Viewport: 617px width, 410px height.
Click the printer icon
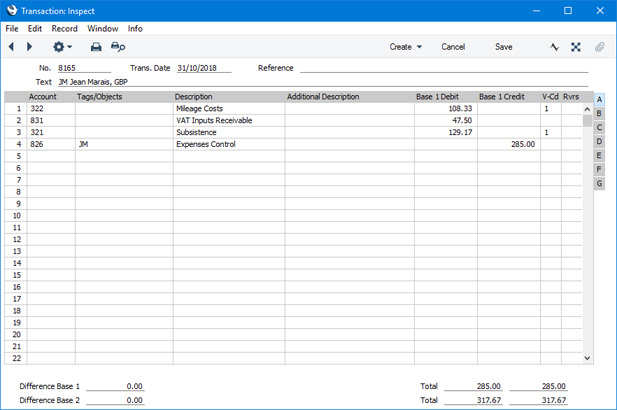coord(96,47)
